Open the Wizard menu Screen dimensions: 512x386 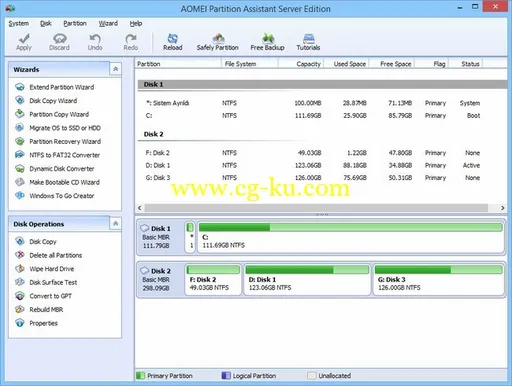[x=108, y=23]
